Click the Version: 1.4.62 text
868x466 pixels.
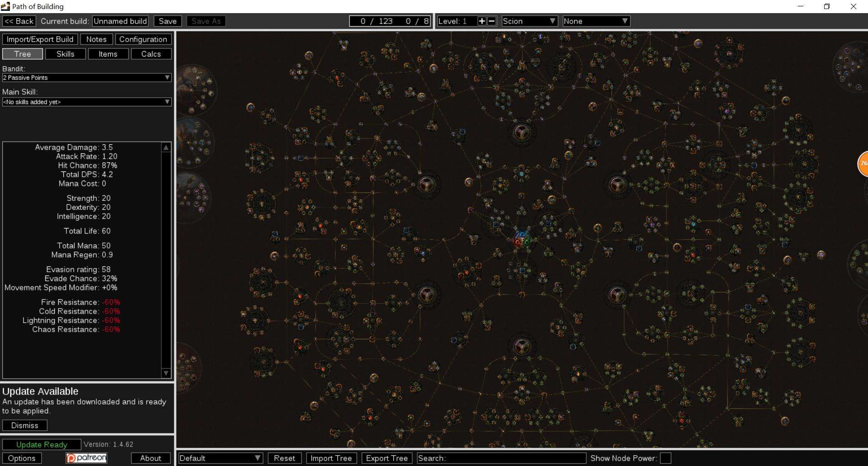[x=108, y=445]
